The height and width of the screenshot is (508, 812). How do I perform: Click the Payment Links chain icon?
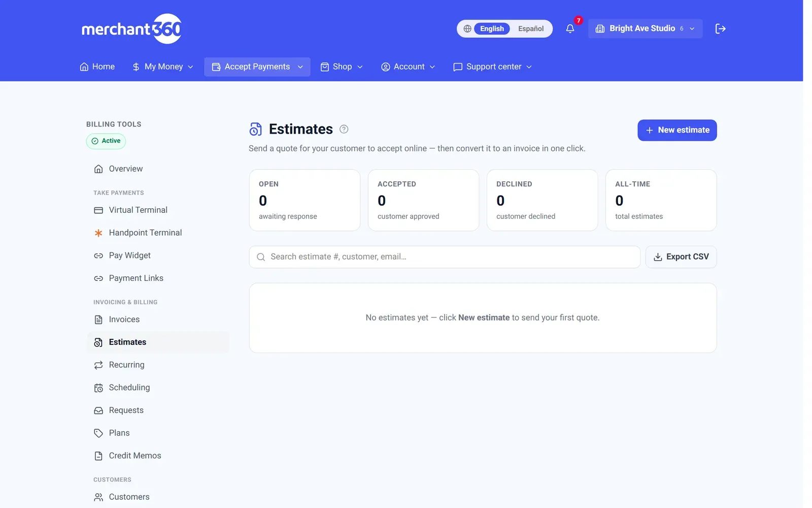(98, 278)
